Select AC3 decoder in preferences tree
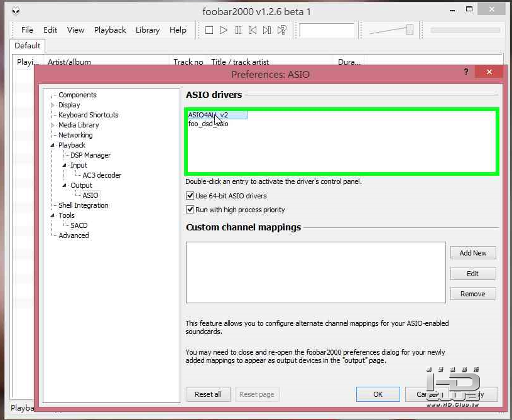Viewport: 512px width, 420px height. (x=102, y=175)
